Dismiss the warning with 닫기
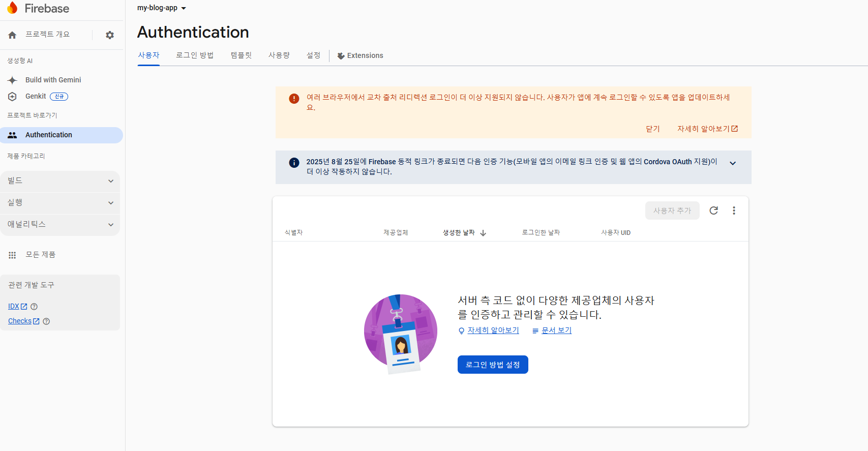868x451 pixels. pyautogui.click(x=653, y=129)
